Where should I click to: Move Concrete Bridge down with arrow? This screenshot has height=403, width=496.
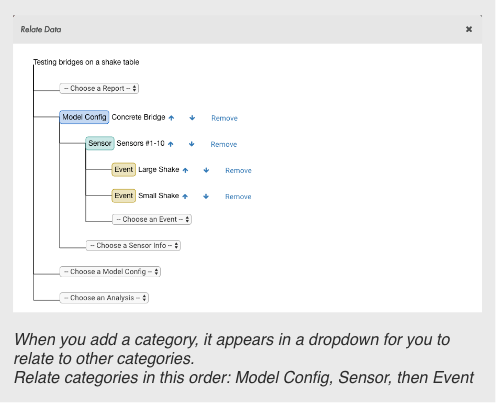coord(192,118)
